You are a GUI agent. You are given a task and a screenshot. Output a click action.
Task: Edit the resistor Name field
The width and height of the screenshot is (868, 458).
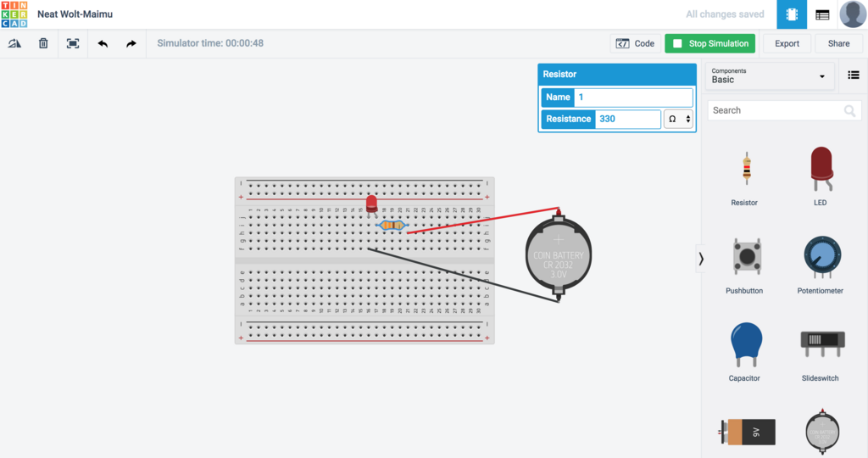633,98
